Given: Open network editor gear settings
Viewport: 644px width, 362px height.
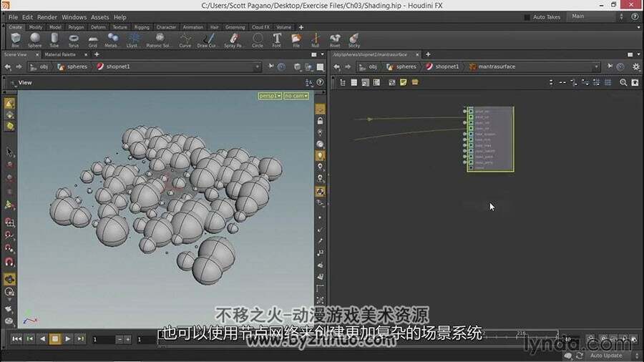Looking at the screenshot, I should [636, 67].
